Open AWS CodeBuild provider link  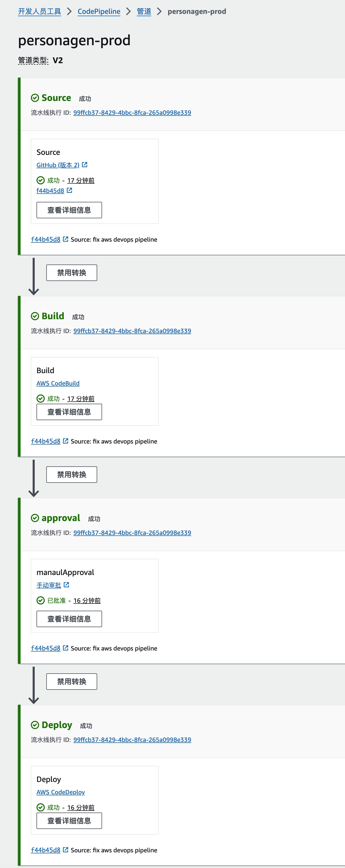(58, 383)
